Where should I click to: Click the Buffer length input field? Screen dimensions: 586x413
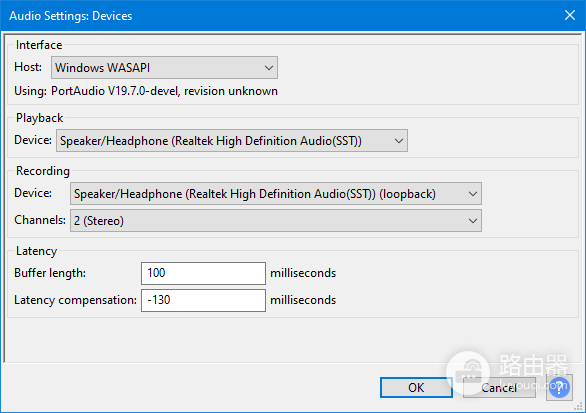coord(203,273)
